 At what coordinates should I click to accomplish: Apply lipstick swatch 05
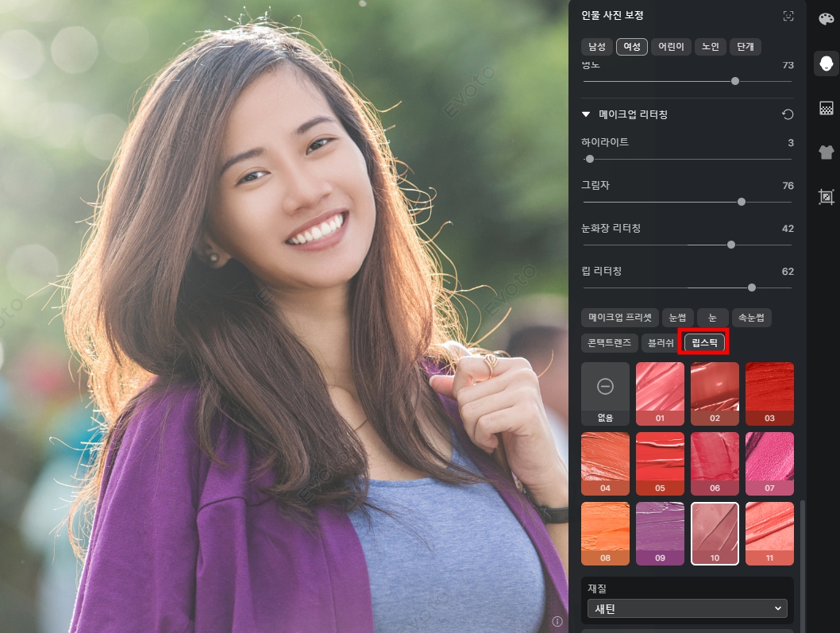(x=660, y=464)
